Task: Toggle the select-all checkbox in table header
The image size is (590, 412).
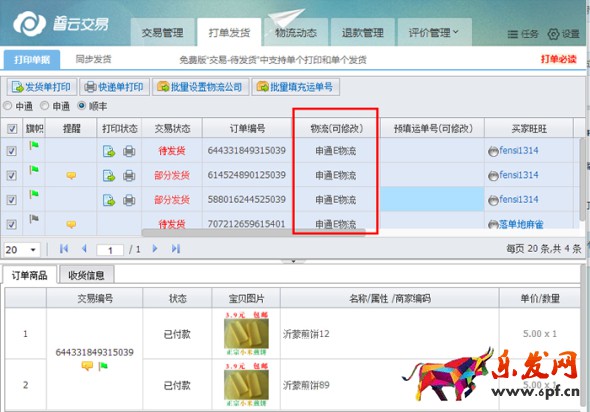Action: (12, 129)
